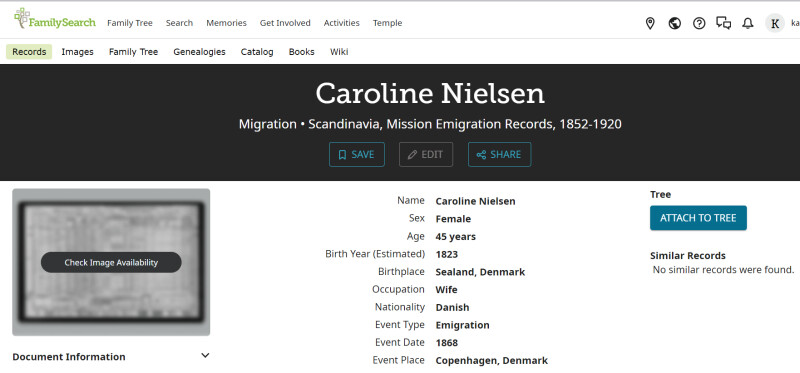Open the K user account avatar
Screen dimensions: 800x373
[774, 23]
